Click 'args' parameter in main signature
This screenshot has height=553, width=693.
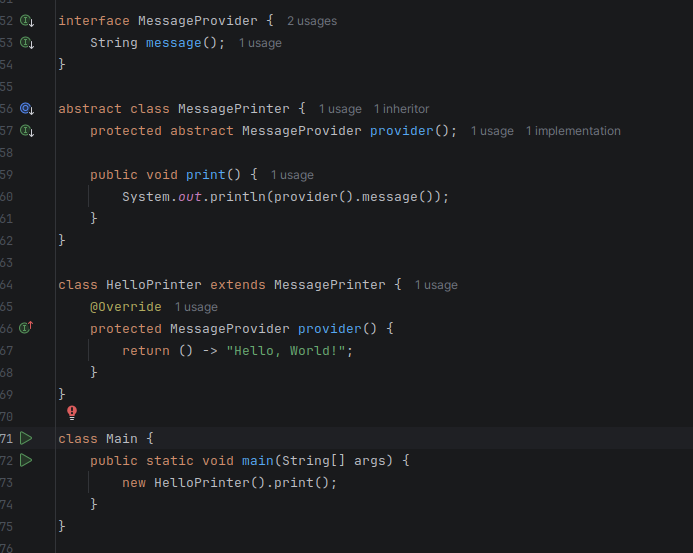[x=369, y=461]
